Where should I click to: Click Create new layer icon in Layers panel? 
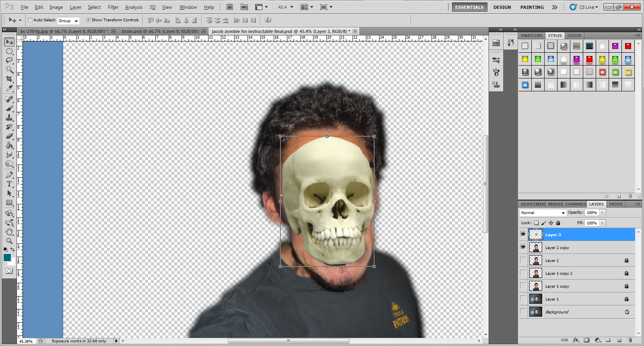click(x=619, y=340)
